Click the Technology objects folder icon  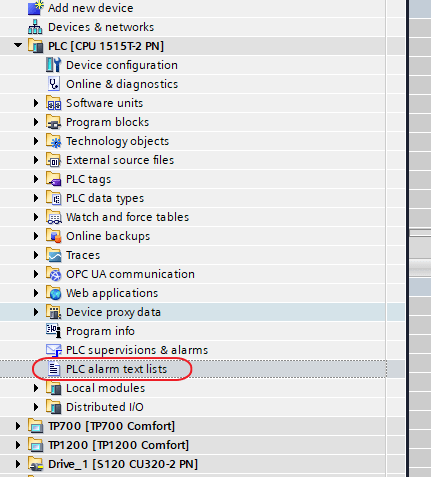(x=54, y=141)
